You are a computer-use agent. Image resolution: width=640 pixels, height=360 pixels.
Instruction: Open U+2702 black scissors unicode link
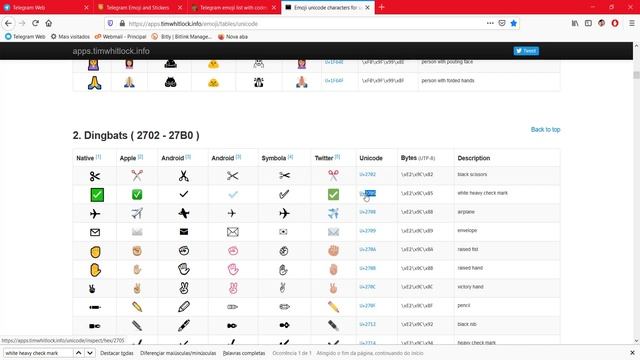[367, 174]
